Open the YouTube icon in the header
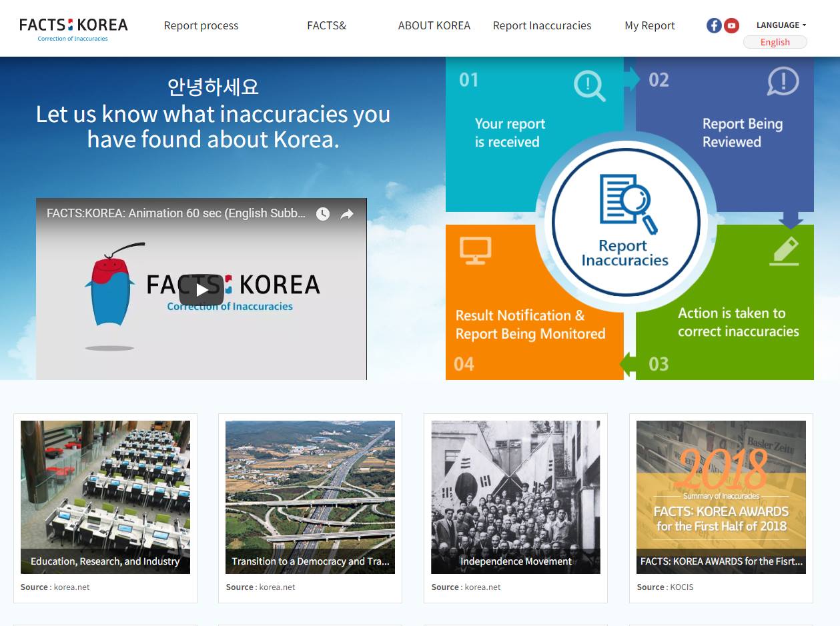840x626 pixels. [x=731, y=25]
